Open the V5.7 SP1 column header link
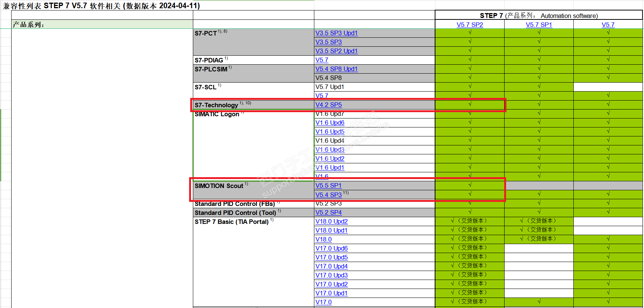The height and width of the screenshot is (308, 644). tap(539, 25)
